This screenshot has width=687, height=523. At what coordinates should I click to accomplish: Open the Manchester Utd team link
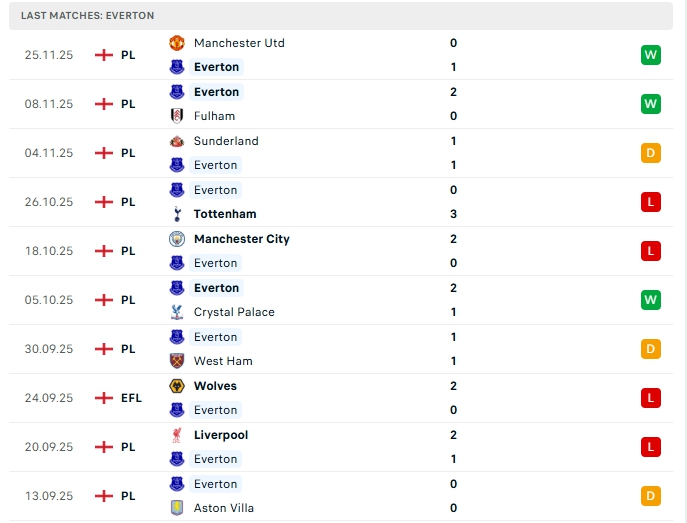click(x=239, y=43)
